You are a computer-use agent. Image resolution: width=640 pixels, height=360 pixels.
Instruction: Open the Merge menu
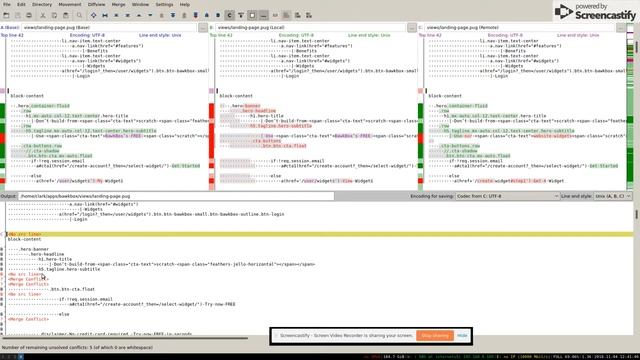119,4
